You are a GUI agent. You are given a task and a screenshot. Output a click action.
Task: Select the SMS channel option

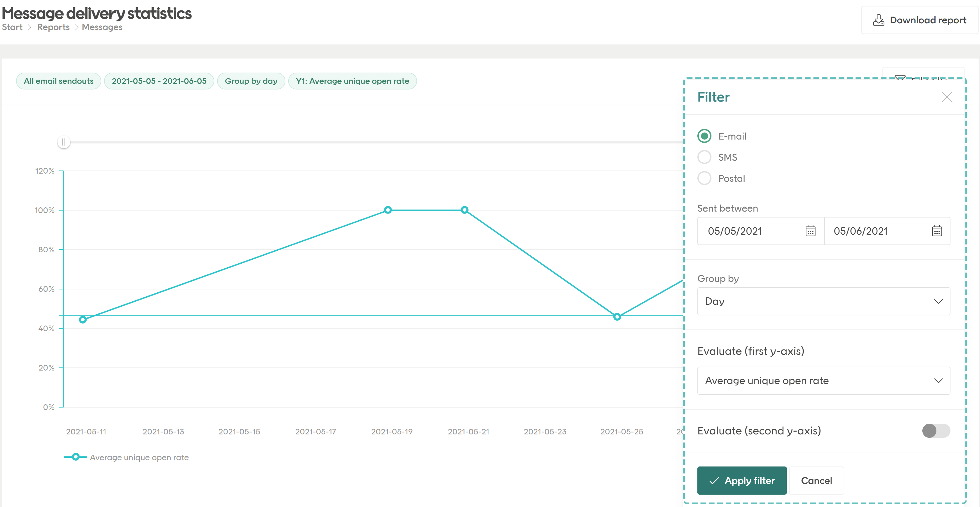point(704,157)
